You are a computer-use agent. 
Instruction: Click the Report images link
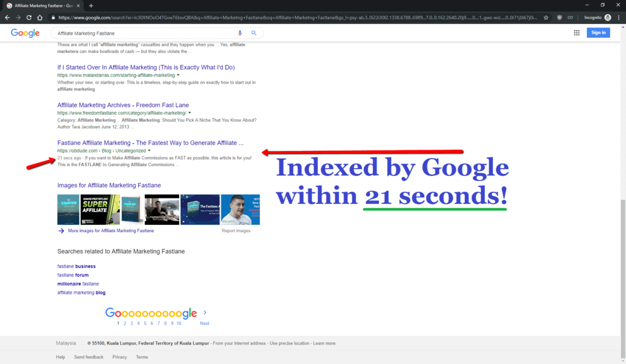click(x=236, y=231)
